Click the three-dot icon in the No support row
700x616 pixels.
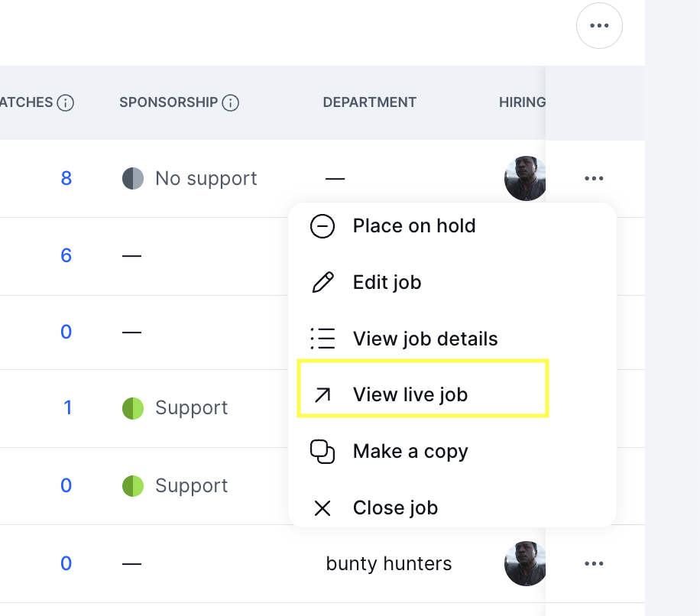594,178
